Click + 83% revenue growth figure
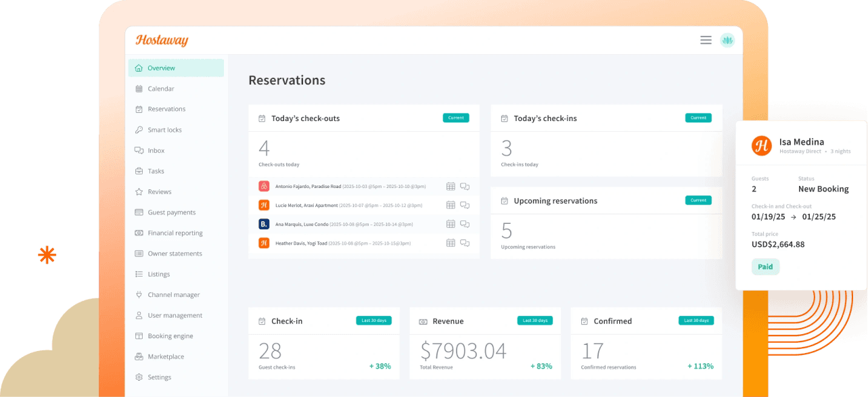Viewport: 868px width, 397px height. point(541,366)
